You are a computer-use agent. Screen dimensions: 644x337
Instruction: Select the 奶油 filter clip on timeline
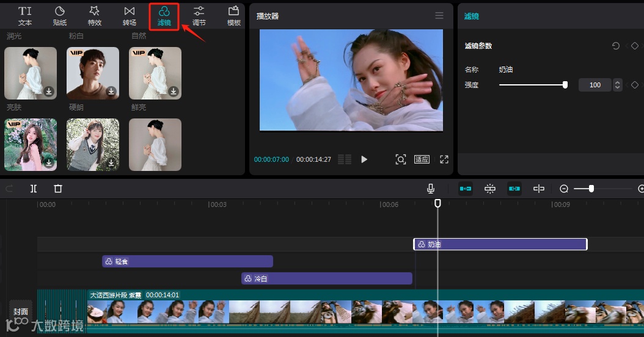point(500,244)
